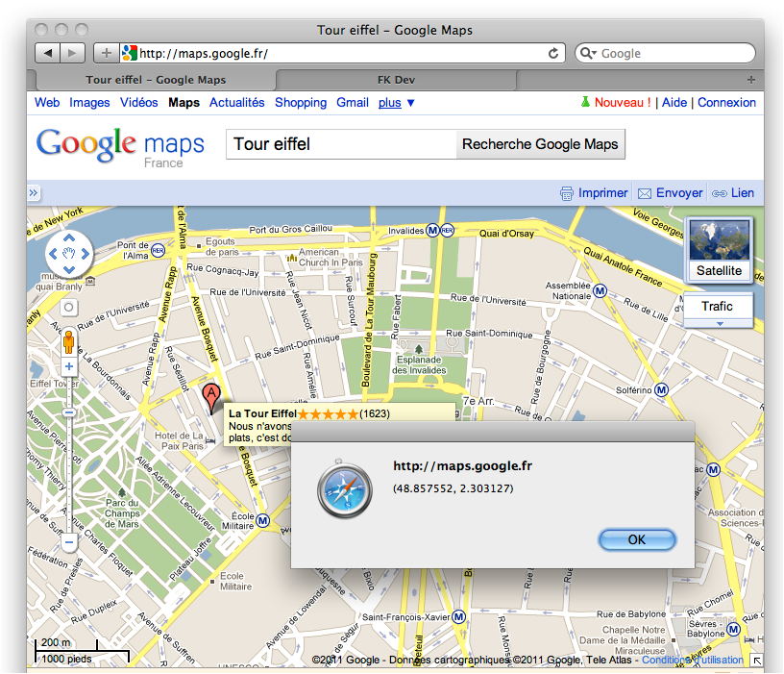Click the Imprimer link
Screen dimensions: 784x674
(602, 193)
